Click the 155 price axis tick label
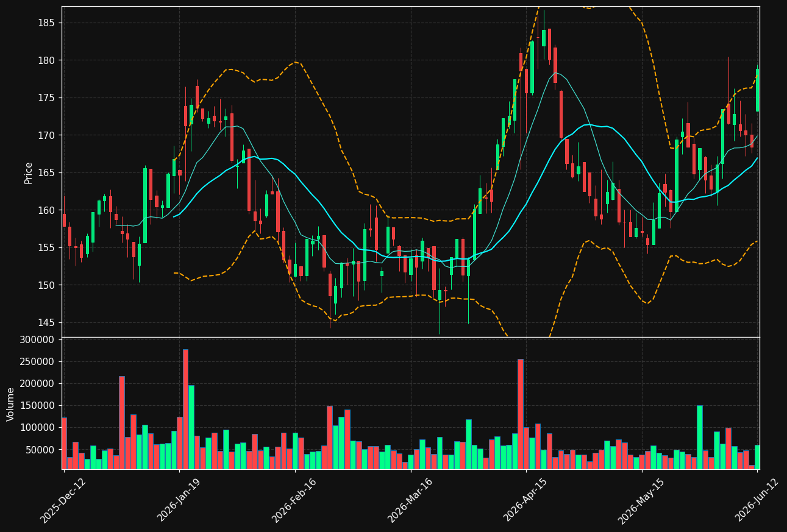The height and width of the screenshot is (532, 787). pyautogui.click(x=46, y=248)
